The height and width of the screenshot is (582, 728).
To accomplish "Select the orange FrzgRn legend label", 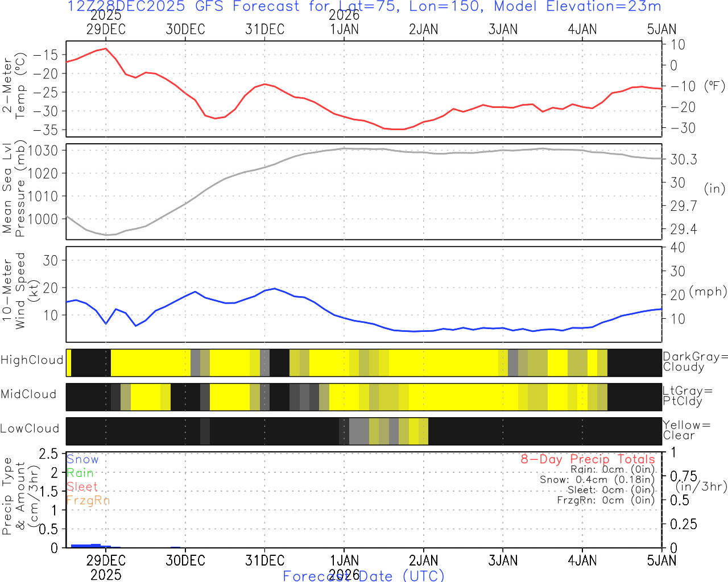I will (88, 500).
